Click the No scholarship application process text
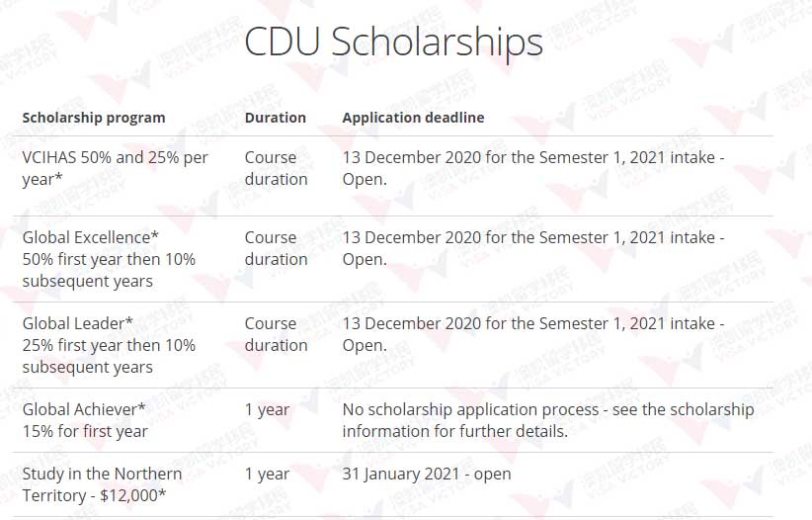Image resolution: width=812 pixels, height=520 pixels. [x=548, y=420]
